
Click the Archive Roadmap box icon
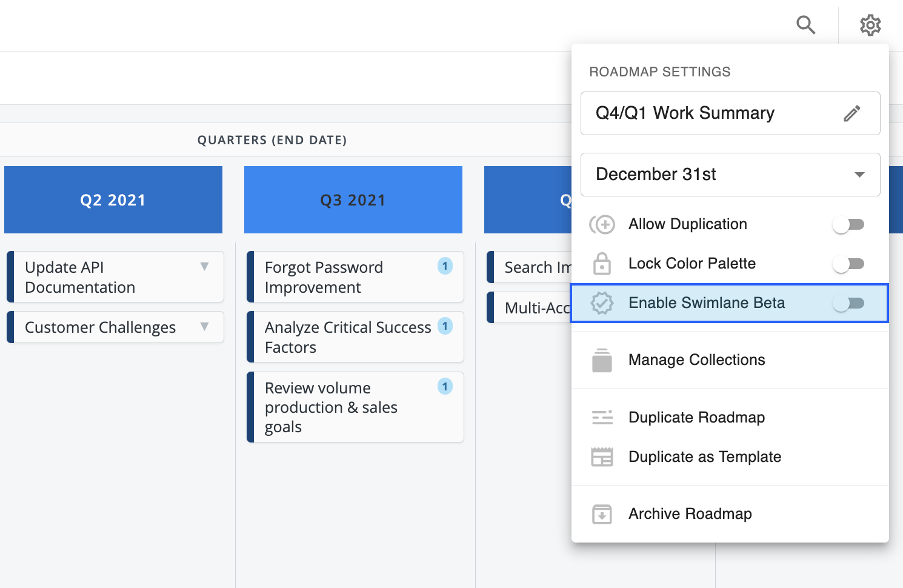(602, 514)
